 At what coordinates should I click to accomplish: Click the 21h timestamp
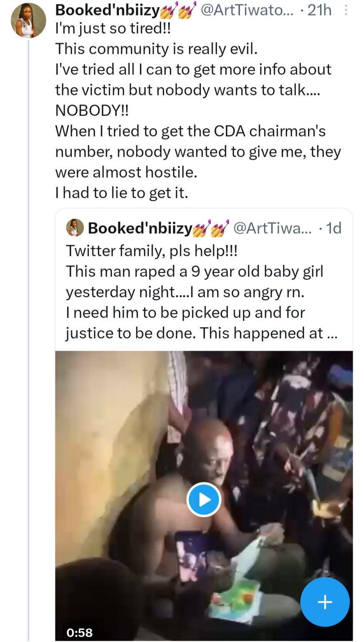pos(319,10)
